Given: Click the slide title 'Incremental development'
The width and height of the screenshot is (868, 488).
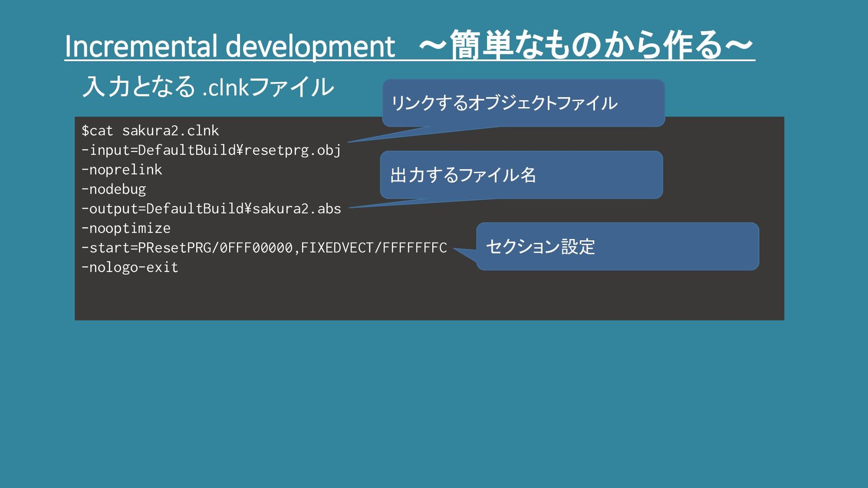Looking at the screenshot, I should click(x=230, y=46).
